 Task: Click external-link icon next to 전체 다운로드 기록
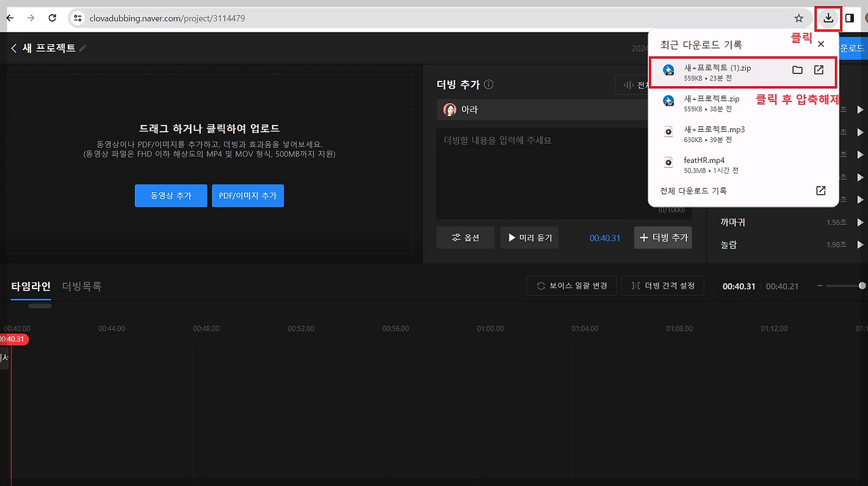coord(820,191)
